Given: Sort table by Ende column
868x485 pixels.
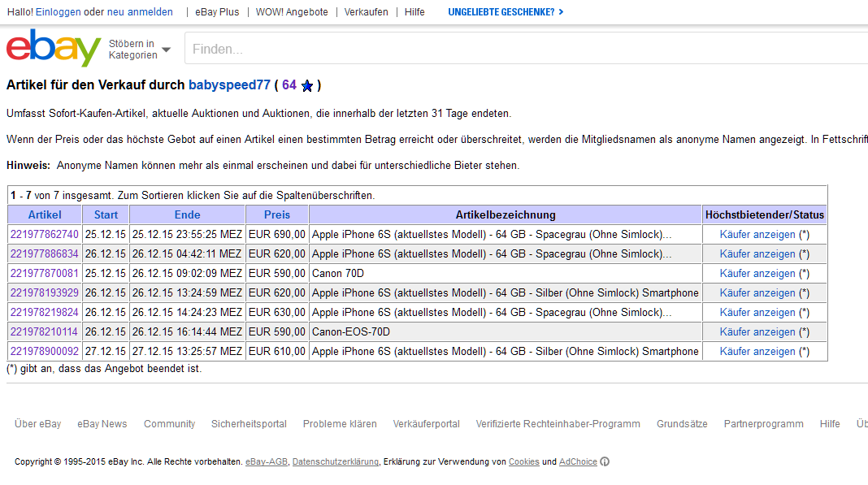Looking at the screenshot, I should click(x=187, y=214).
